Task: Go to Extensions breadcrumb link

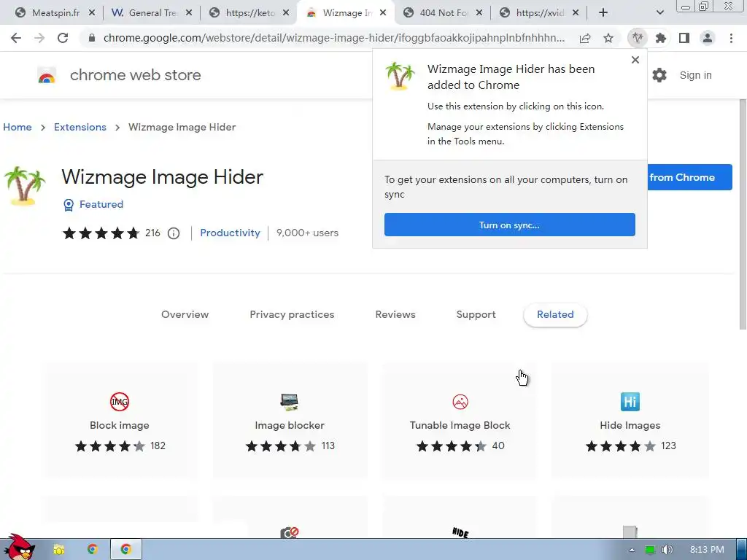Action: pyautogui.click(x=80, y=127)
